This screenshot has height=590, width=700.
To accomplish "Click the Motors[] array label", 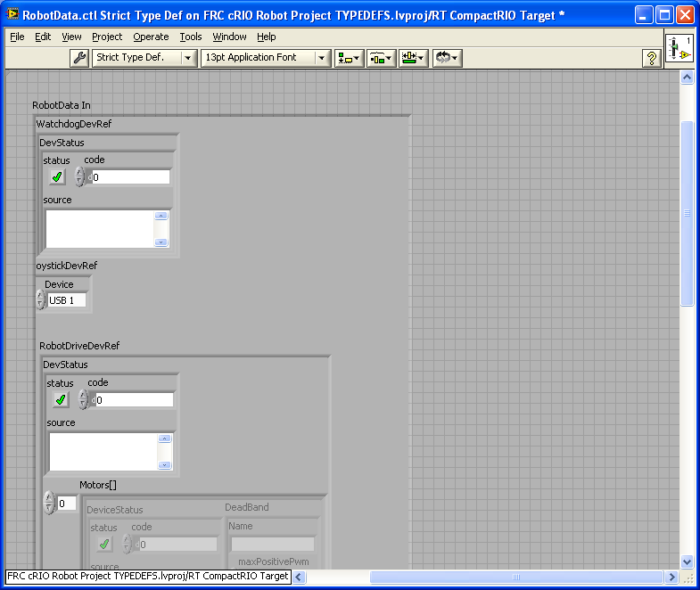I will coord(98,485).
